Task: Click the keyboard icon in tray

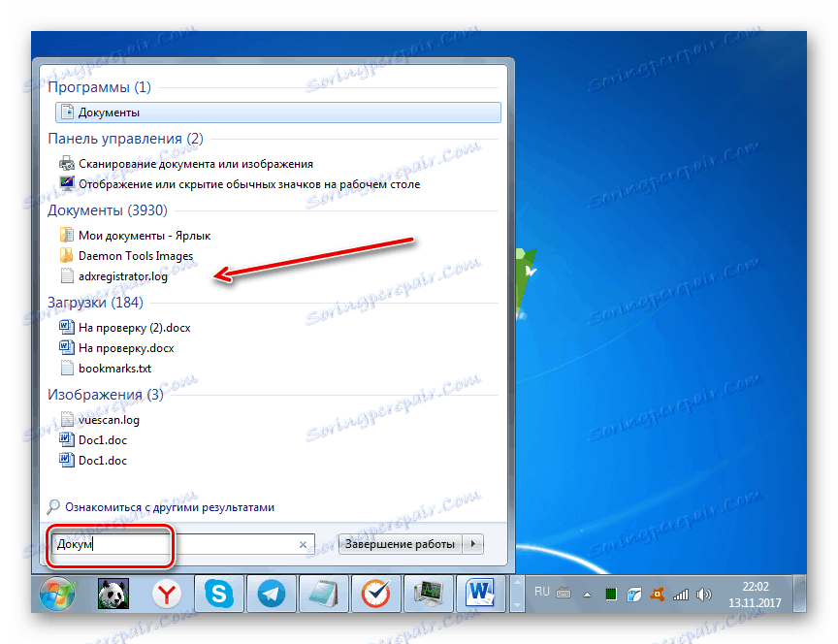Action: tap(564, 593)
